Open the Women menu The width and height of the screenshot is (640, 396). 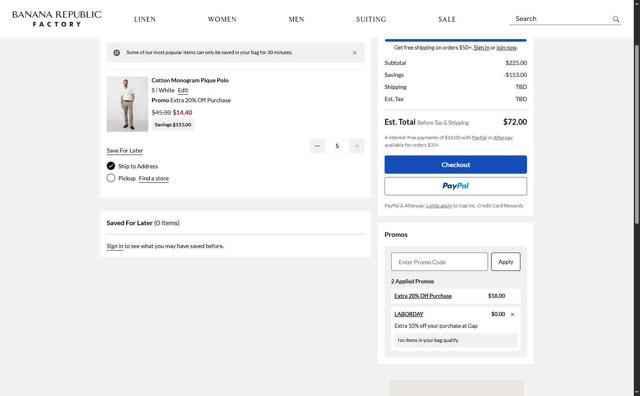pos(222,19)
